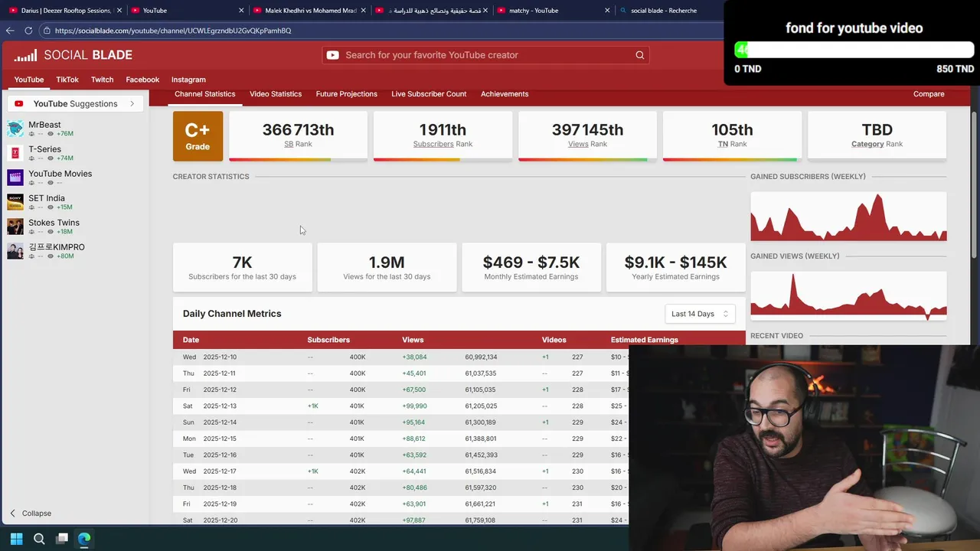
Task: Click the Compare link
Action: (x=929, y=94)
